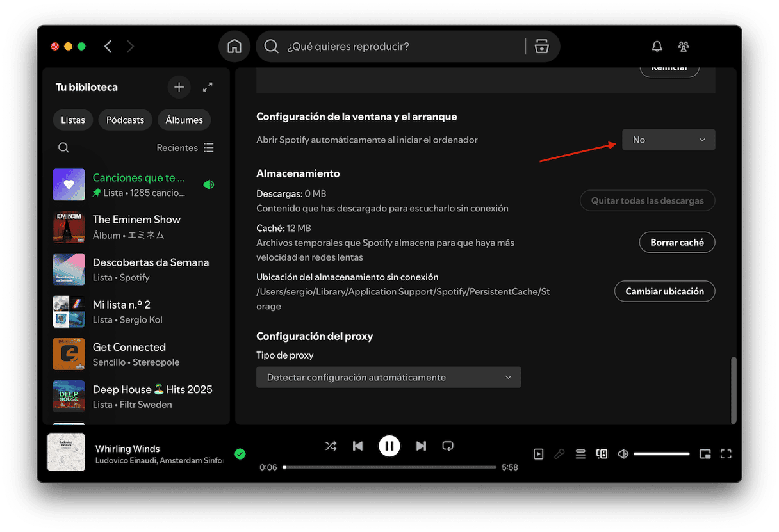
Task: Click the Caché: 12 MB text
Action: tap(284, 228)
